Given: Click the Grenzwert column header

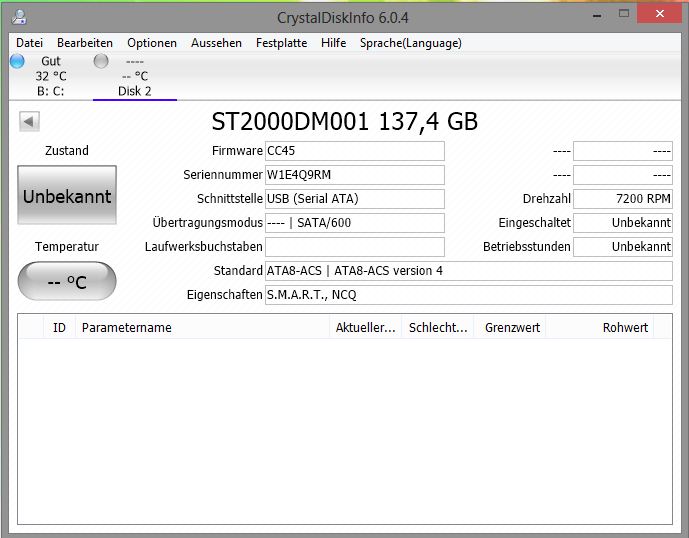Looking at the screenshot, I should [510, 327].
